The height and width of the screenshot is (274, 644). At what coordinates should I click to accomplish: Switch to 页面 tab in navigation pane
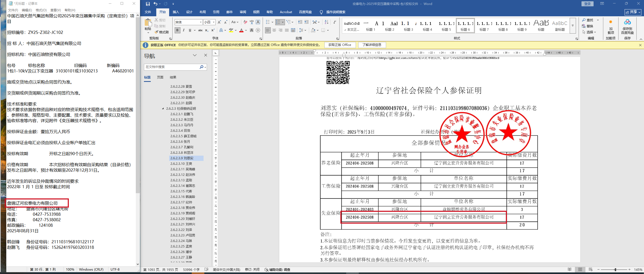pyautogui.click(x=160, y=77)
